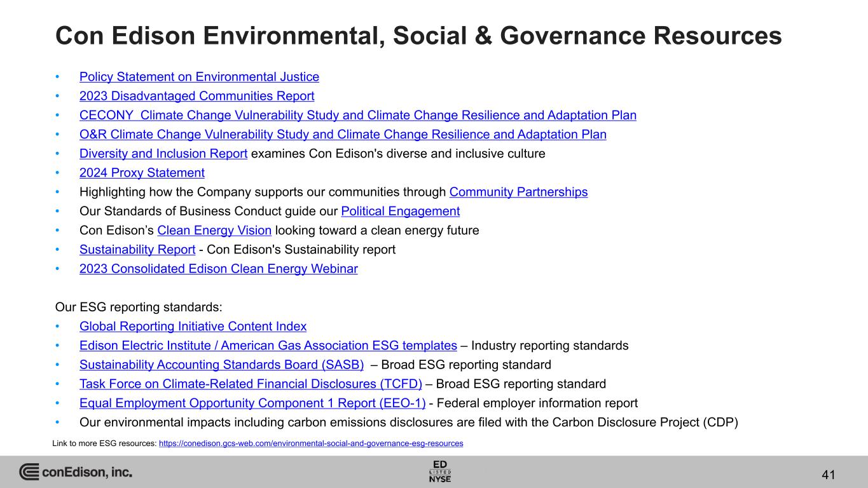Open Policy Statement on Environmental Justice link
This screenshot has height=488, width=868.
(199, 77)
